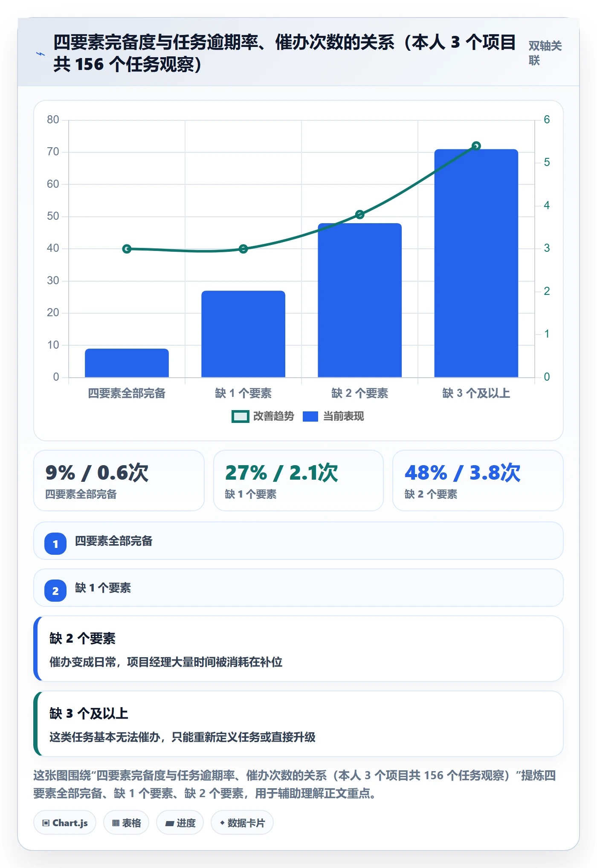Image resolution: width=597 pixels, height=868 pixels.
Task: Click the 数据卡片 tag
Action: click(242, 823)
